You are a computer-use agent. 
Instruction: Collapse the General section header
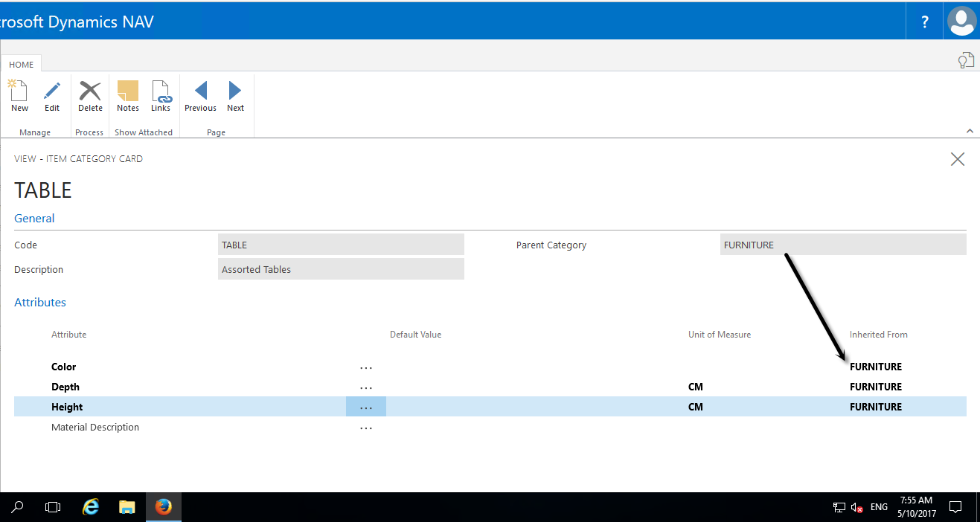tap(34, 219)
